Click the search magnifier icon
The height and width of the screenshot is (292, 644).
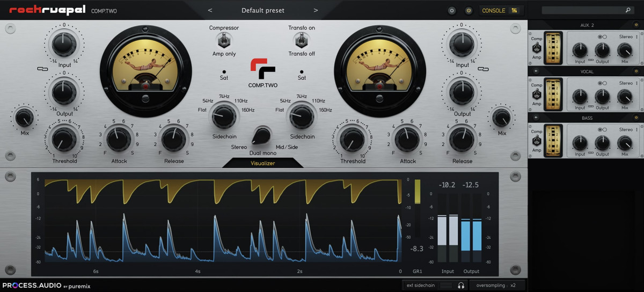[x=628, y=10]
